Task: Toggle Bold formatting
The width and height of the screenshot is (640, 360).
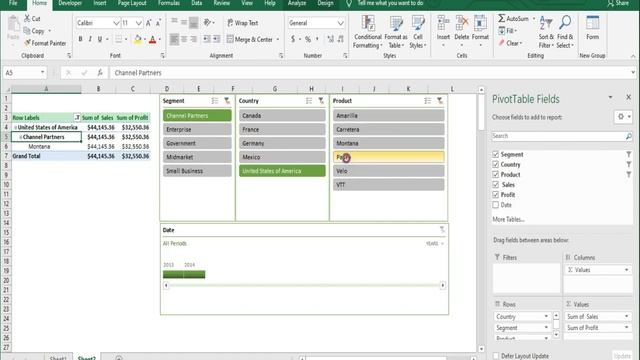Action: 80,39
